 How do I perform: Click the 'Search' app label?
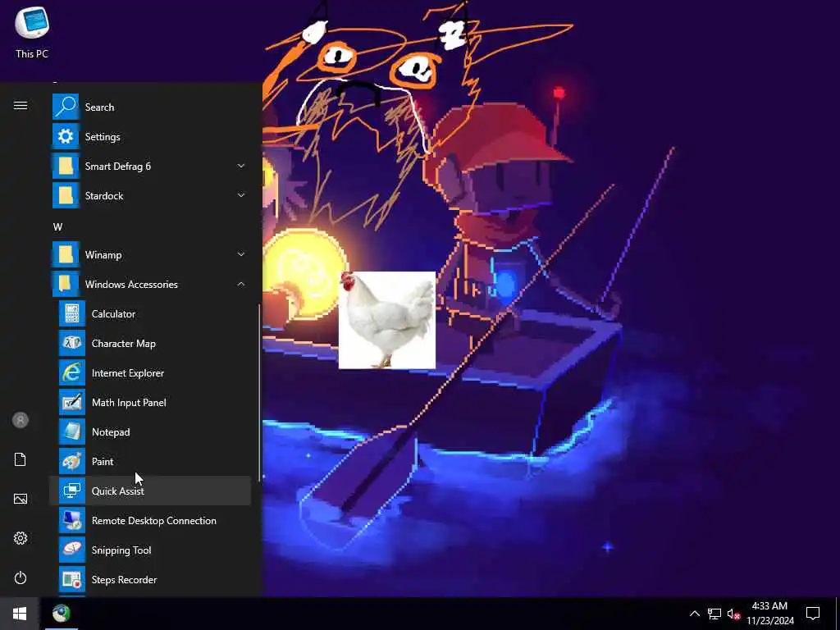[x=99, y=107]
